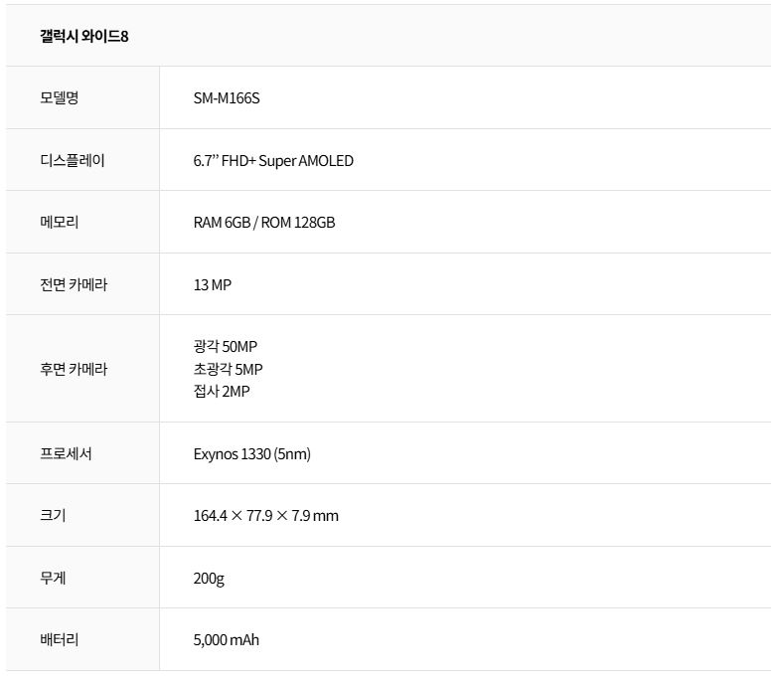Viewport: 784px width, 682px height.
Task: Click the 200g weight value
Action: click(x=209, y=578)
